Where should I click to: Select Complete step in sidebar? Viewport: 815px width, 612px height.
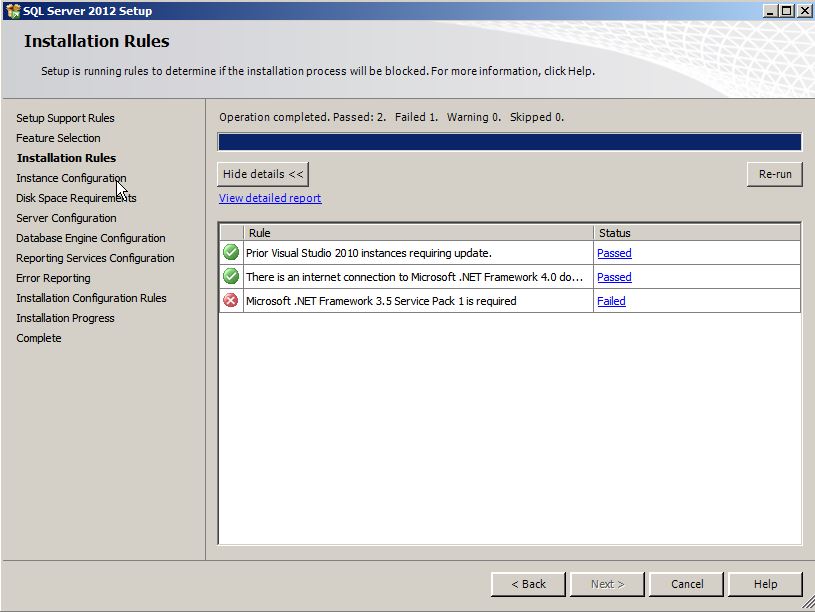[38, 338]
